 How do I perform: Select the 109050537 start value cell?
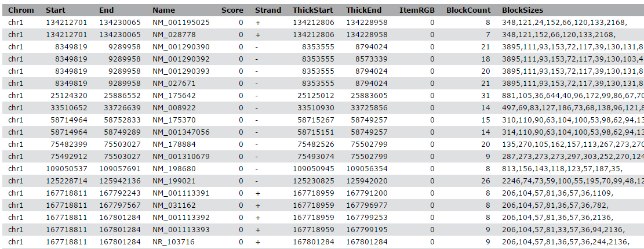[67, 169]
